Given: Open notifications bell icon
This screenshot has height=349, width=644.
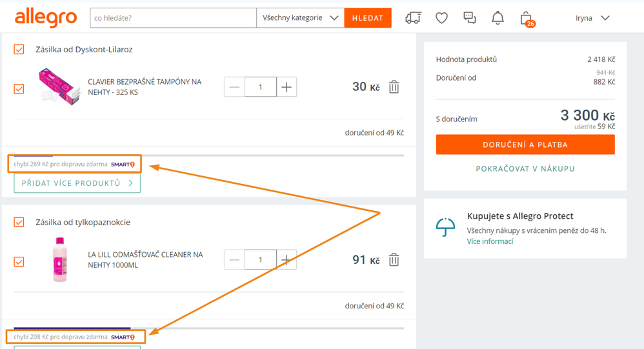Looking at the screenshot, I should tap(498, 17).
